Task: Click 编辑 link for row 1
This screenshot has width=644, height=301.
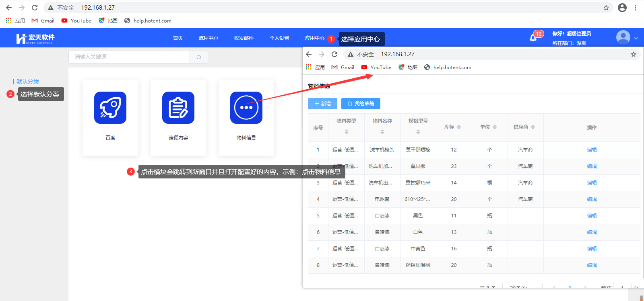Action: [592, 150]
